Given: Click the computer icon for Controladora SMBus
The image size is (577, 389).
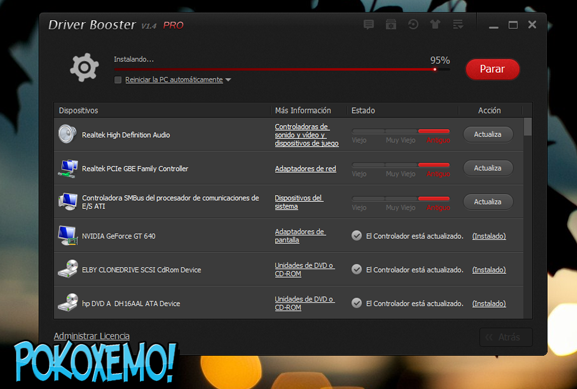Looking at the screenshot, I should (68, 202).
